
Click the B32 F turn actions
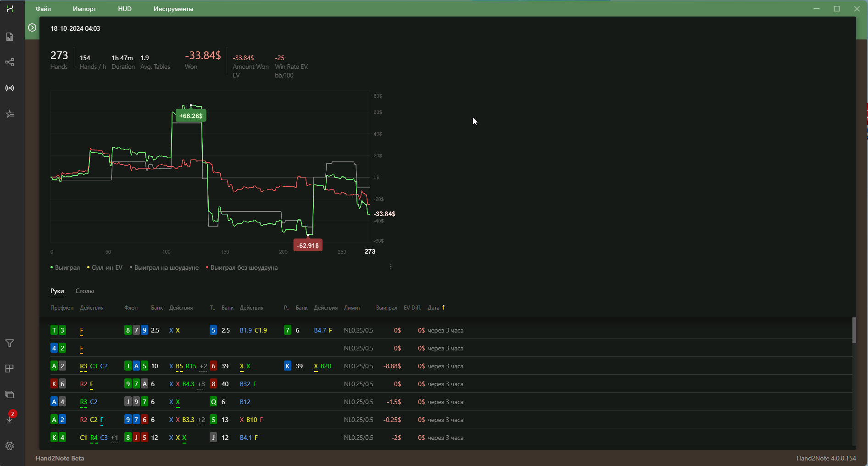[x=248, y=384]
